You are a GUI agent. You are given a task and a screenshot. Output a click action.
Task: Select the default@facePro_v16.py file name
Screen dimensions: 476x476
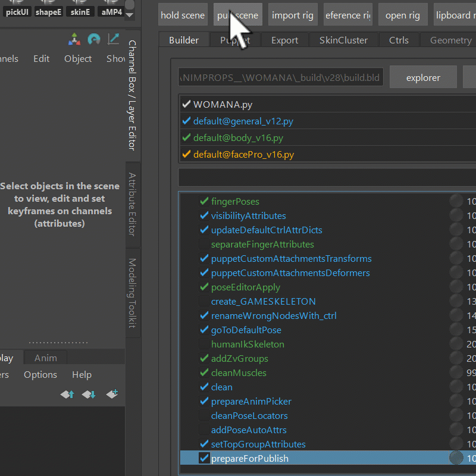pos(243,155)
